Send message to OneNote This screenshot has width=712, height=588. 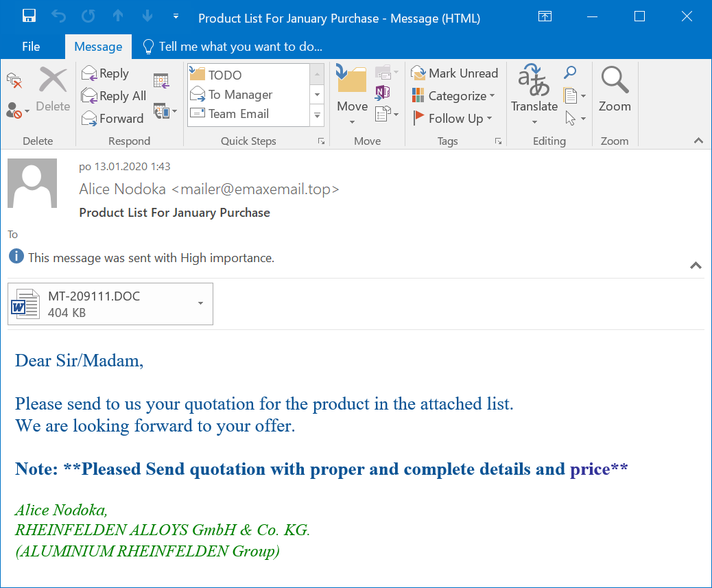pyautogui.click(x=382, y=92)
